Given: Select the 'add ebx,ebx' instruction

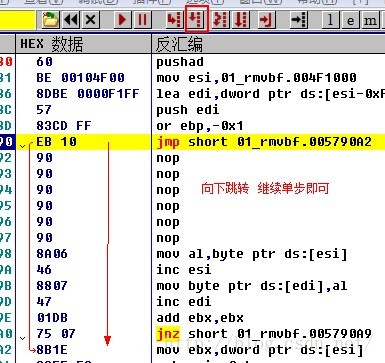Looking at the screenshot, I should tap(200, 318).
